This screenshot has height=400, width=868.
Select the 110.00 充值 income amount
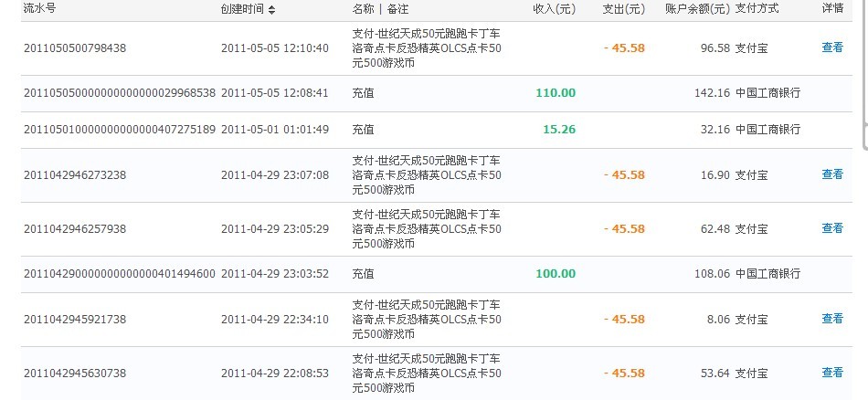pos(556,93)
